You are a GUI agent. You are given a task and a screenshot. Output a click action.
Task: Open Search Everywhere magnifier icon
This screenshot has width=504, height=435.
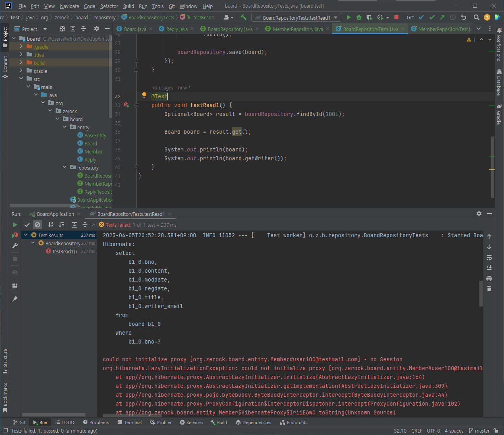pyautogui.click(x=477, y=17)
